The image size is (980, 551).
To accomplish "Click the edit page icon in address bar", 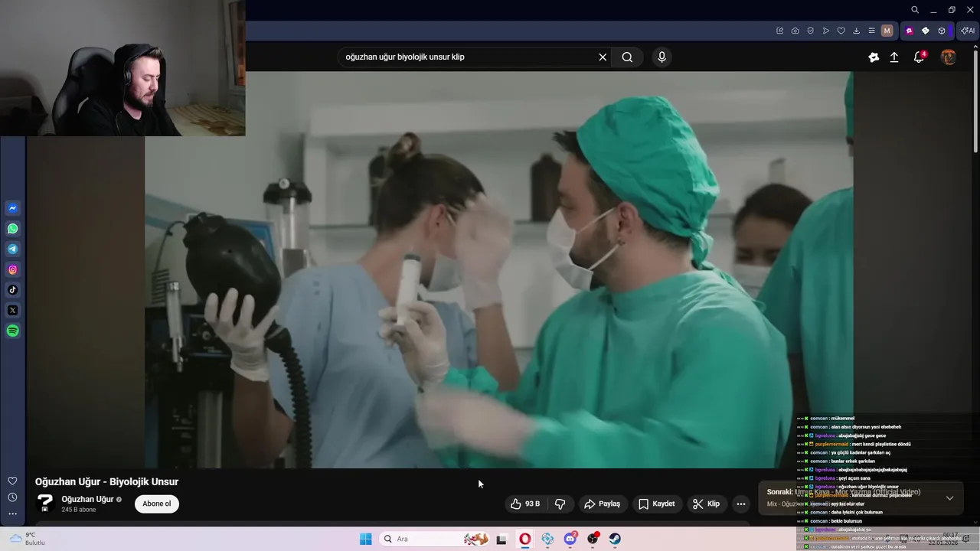I will (x=779, y=31).
